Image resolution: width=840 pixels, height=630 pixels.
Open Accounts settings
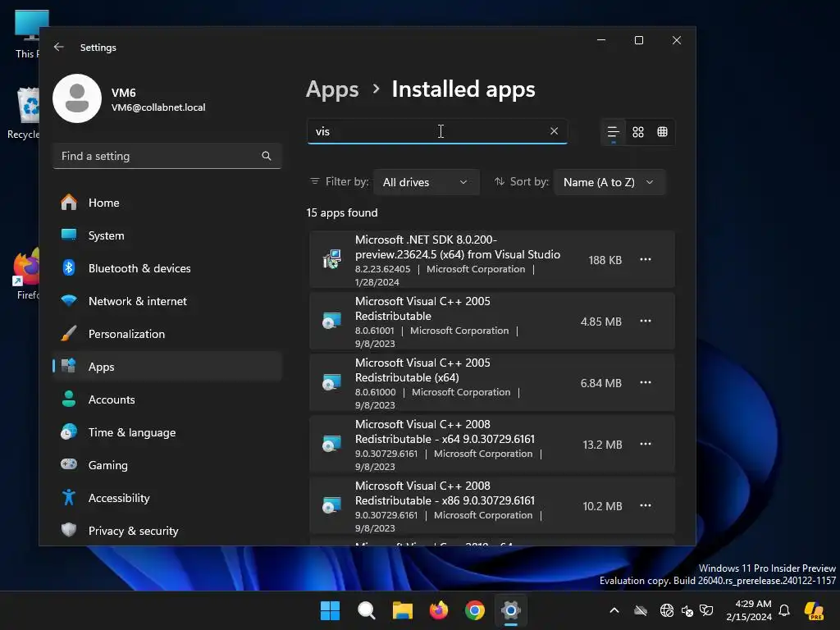pyautogui.click(x=167, y=399)
